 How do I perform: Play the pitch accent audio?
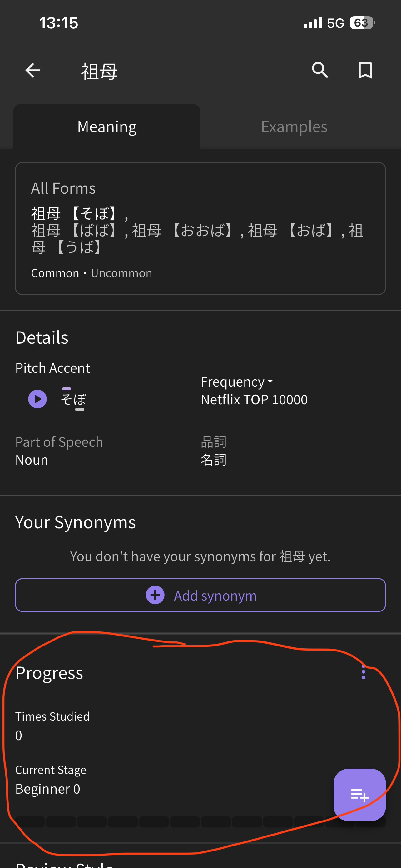(37, 399)
